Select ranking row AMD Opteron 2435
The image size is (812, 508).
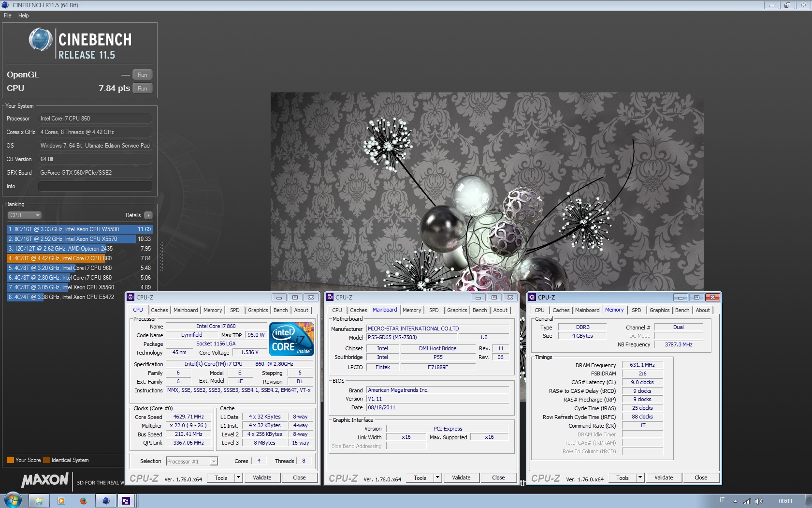point(80,249)
